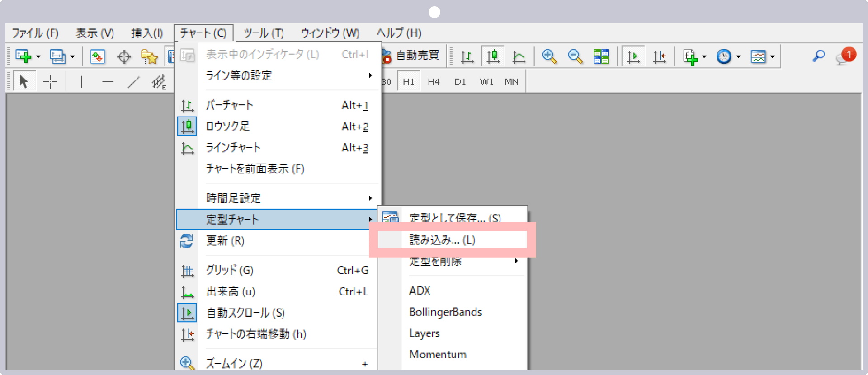Switch to line chart via toolbar icon
Image resolution: width=868 pixels, height=375 pixels.
[519, 56]
